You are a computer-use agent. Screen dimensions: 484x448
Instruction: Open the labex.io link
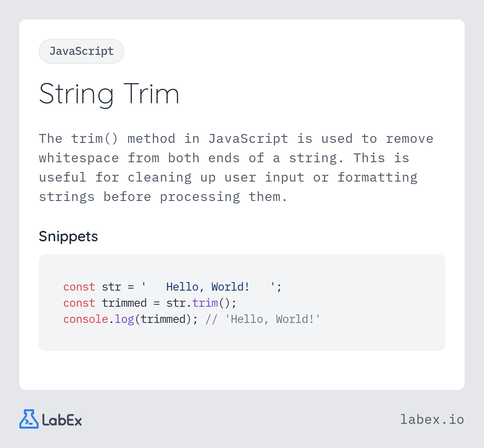tap(432, 420)
